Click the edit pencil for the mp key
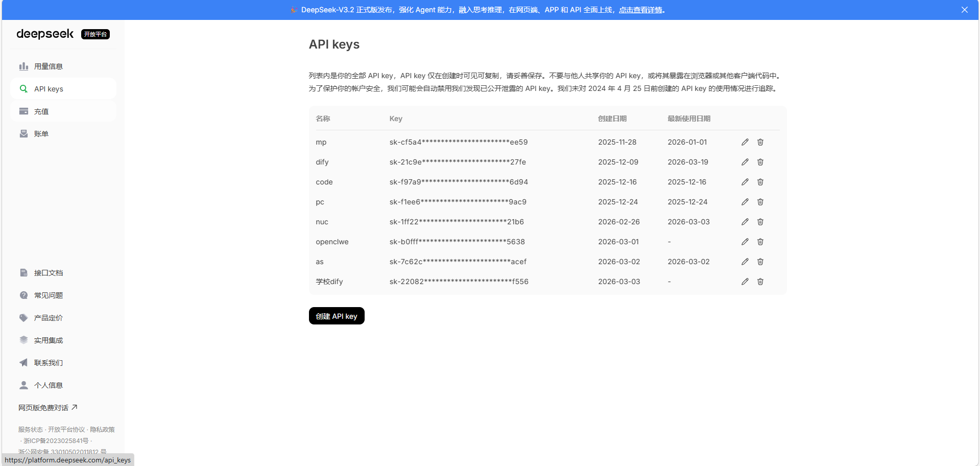980x466 pixels. [745, 142]
